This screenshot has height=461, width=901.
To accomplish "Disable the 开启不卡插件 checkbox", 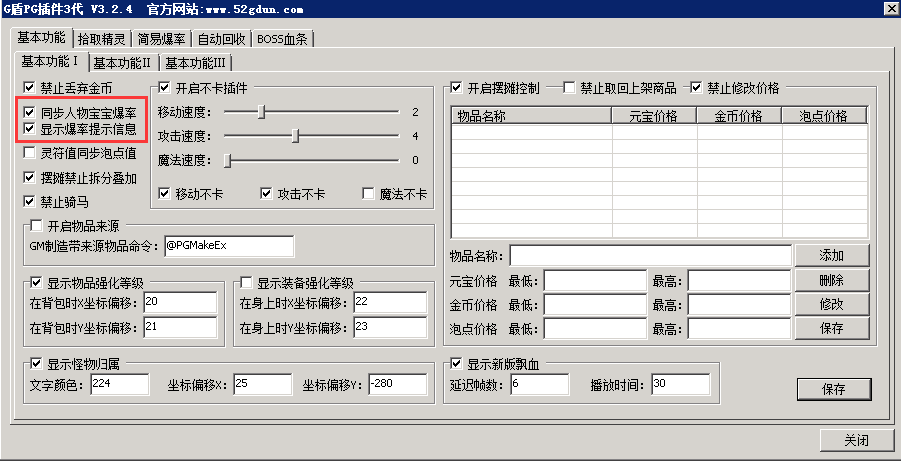I will (164, 88).
